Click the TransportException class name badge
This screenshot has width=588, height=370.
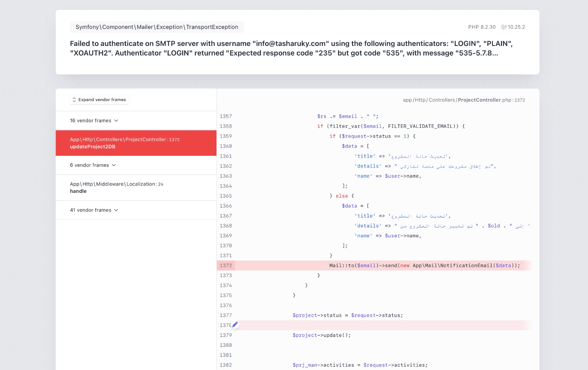[x=157, y=27]
